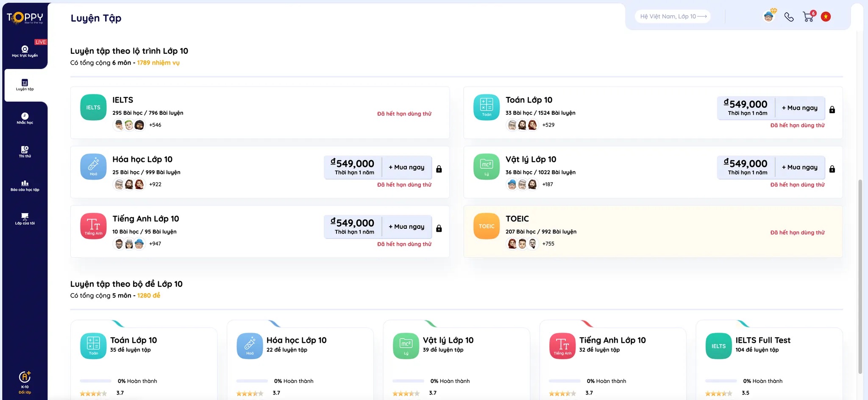The height and width of the screenshot is (400, 868).
Task: Click the lock icon on Hóa học Lớp 10
Action: click(440, 168)
